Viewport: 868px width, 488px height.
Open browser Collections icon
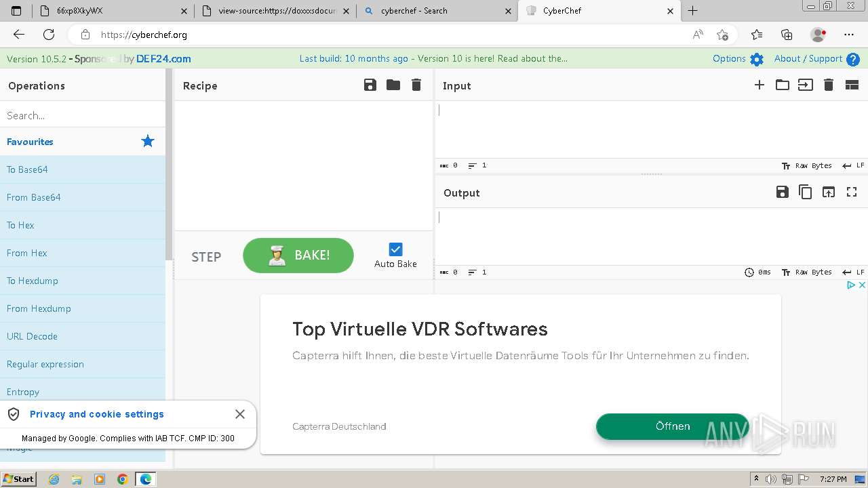coord(787,35)
